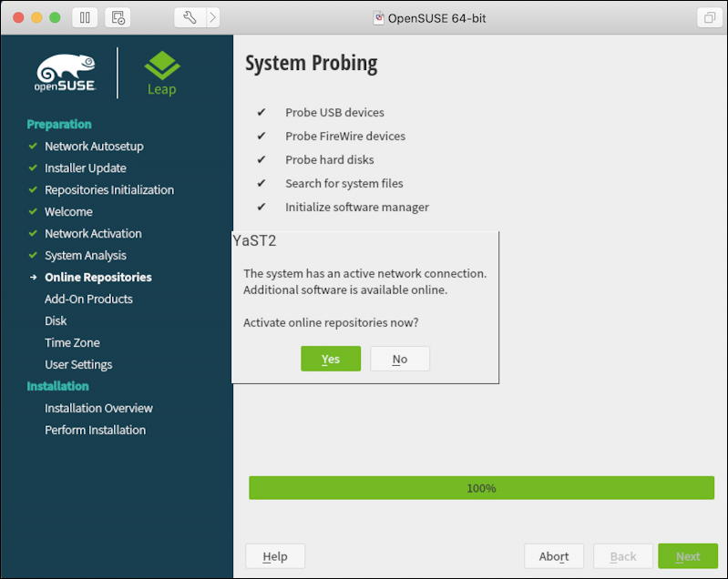
Task: Select the Installation Overview step
Action: 98,408
